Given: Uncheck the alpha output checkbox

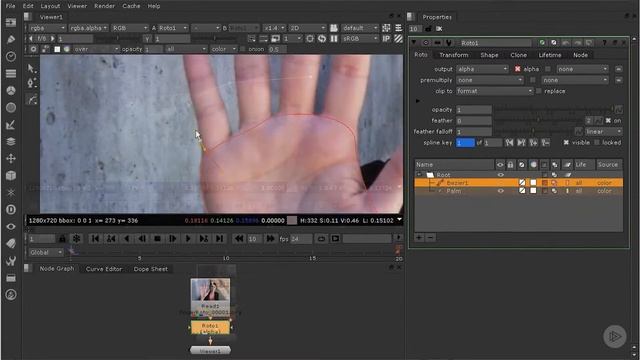Looking at the screenshot, I should point(518,69).
